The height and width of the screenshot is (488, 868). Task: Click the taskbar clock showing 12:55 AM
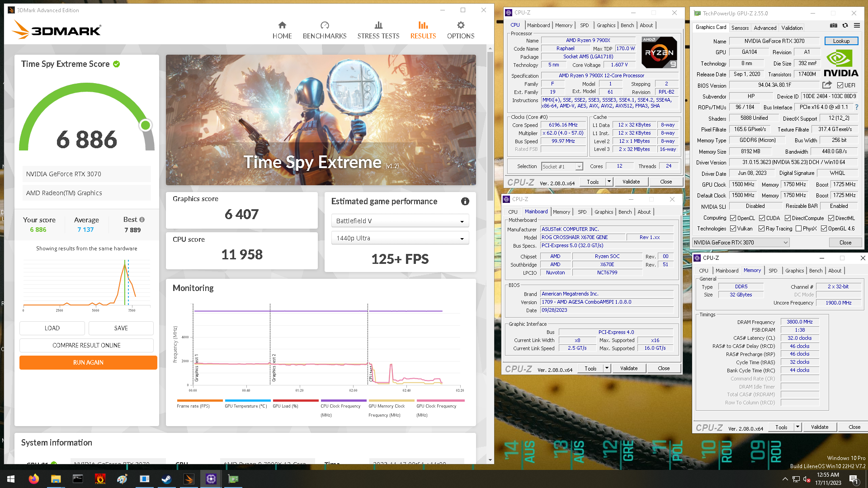click(828, 479)
